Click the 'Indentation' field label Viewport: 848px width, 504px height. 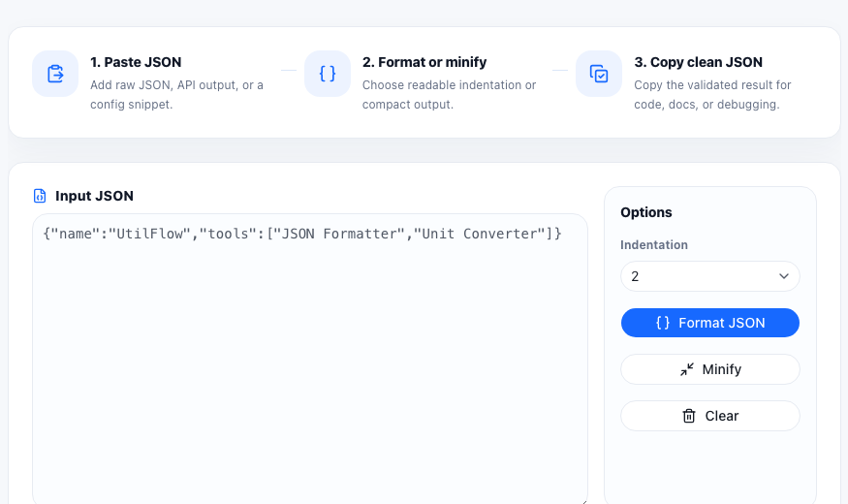pos(654,245)
